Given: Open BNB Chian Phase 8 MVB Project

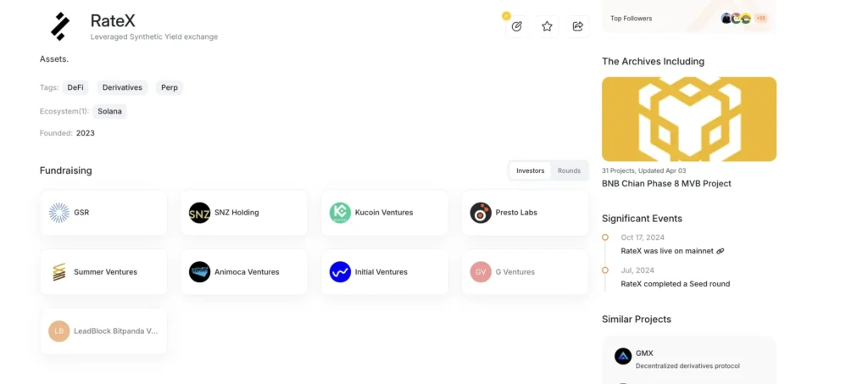Looking at the screenshot, I should point(666,183).
